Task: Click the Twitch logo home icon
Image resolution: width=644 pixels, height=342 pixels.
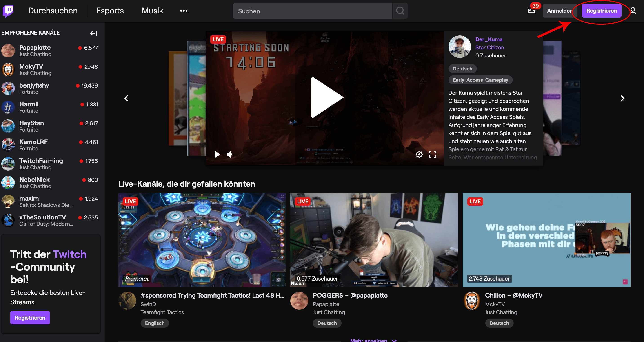Action: 8,11
